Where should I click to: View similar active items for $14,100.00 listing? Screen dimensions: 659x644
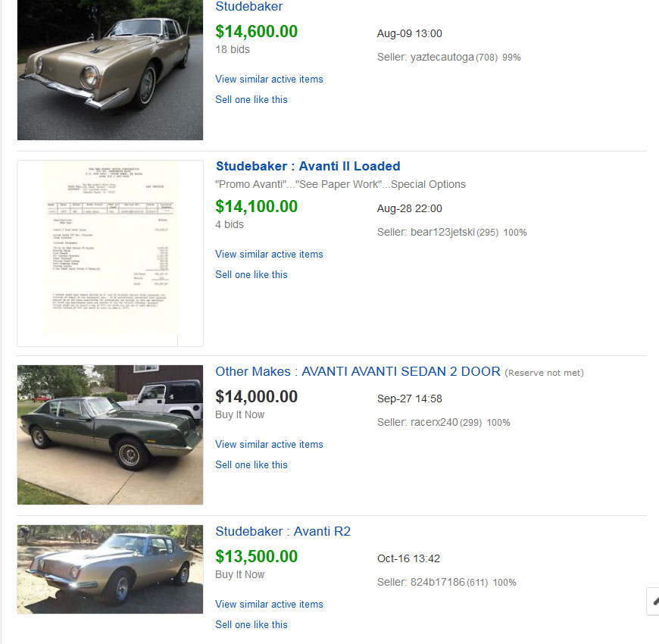(x=269, y=255)
